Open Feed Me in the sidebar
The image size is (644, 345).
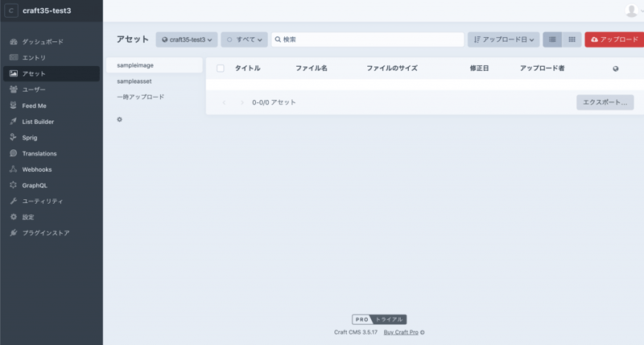[52, 106]
